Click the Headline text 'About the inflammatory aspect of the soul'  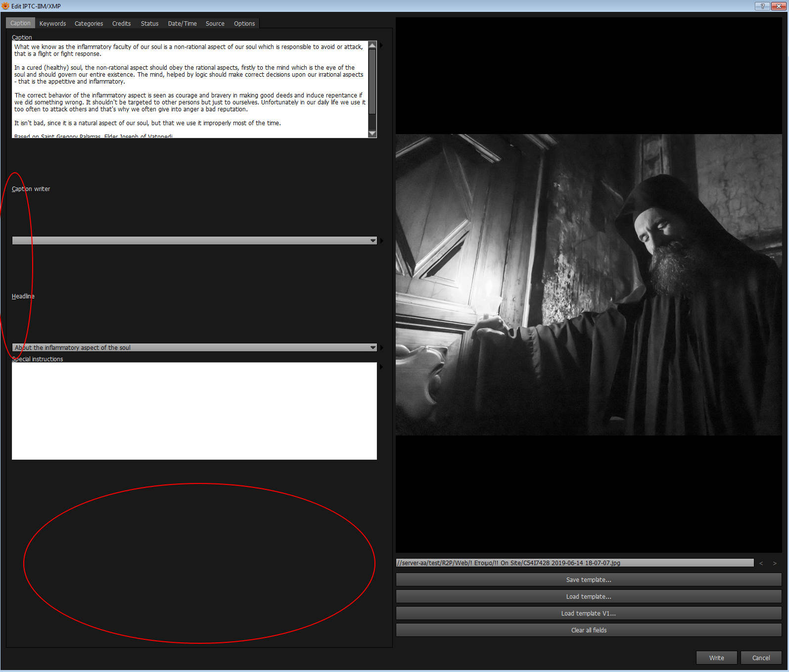tap(73, 347)
